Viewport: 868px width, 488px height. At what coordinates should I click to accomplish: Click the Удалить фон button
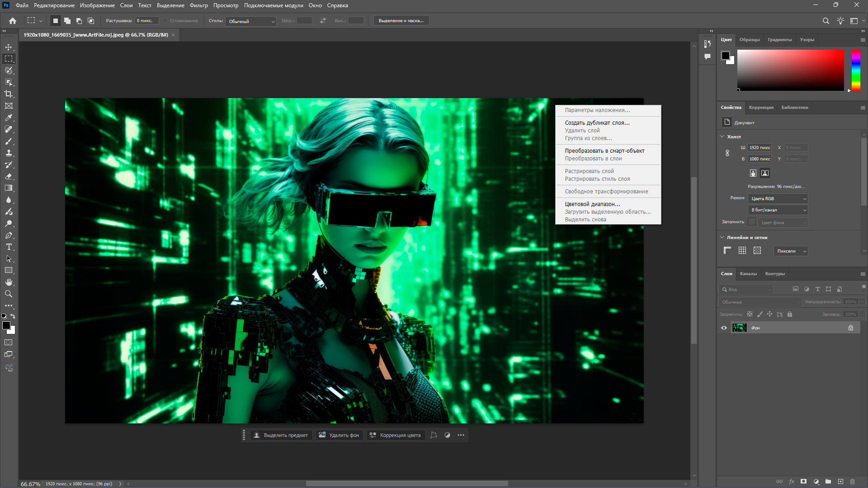pos(340,435)
